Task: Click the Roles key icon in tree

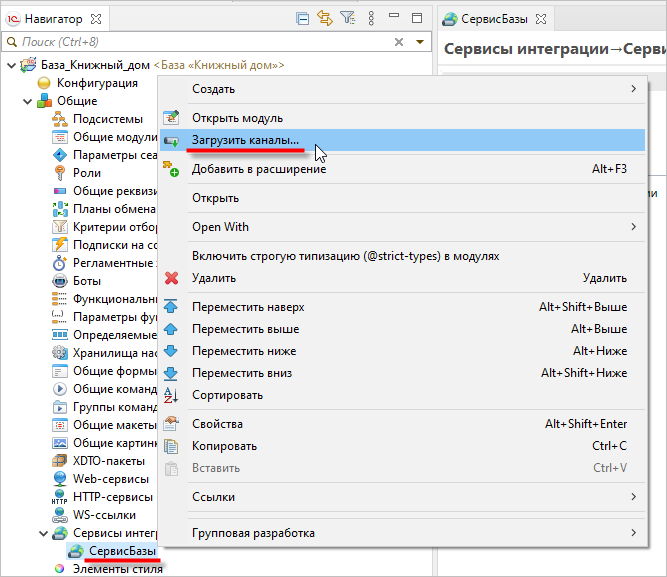Action: coord(59,173)
